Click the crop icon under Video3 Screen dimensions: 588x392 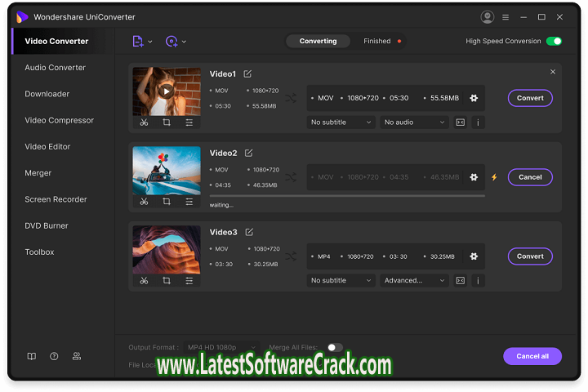pos(167,281)
